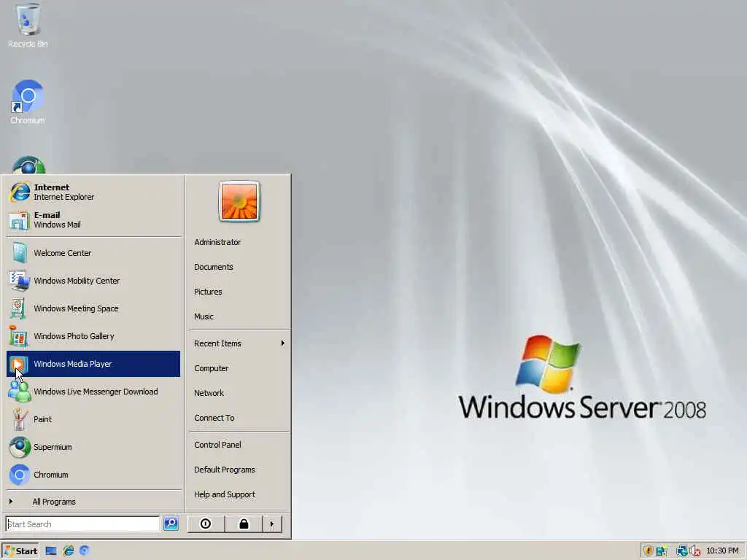The width and height of the screenshot is (747, 560).
Task: Click the Start button
Action: pos(20,551)
